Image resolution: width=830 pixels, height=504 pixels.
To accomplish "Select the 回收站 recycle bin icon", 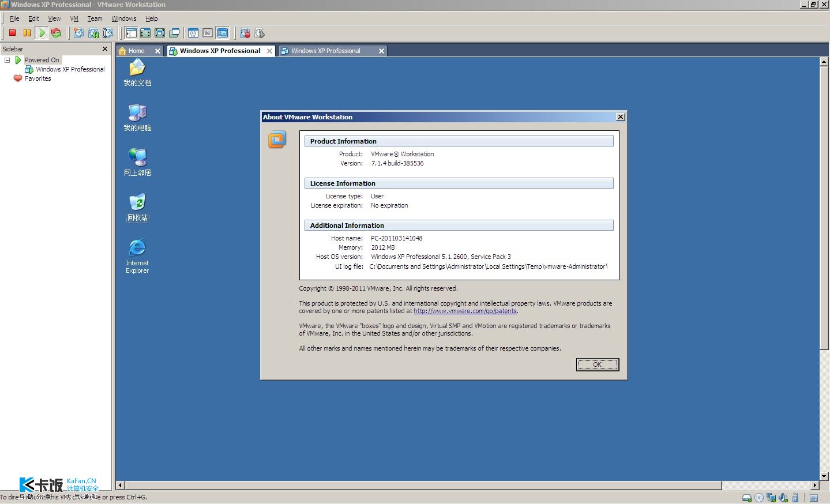I will pos(137,208).
